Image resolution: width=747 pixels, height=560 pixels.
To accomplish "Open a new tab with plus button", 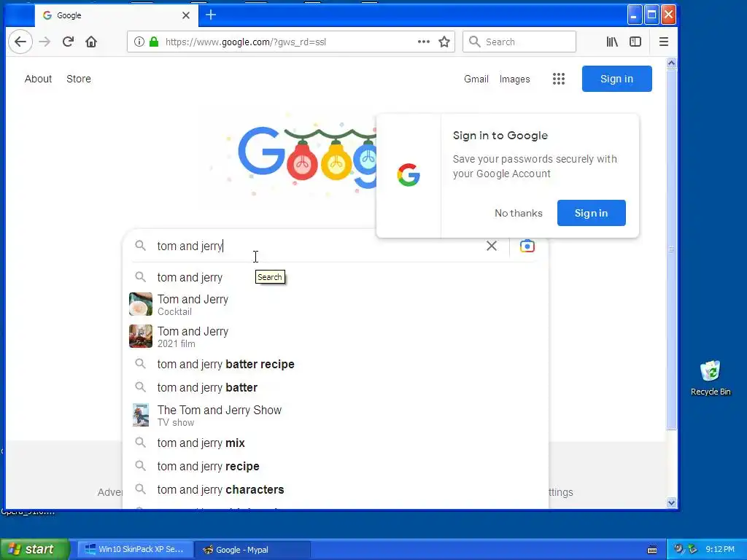I will [x=211, y=15].
